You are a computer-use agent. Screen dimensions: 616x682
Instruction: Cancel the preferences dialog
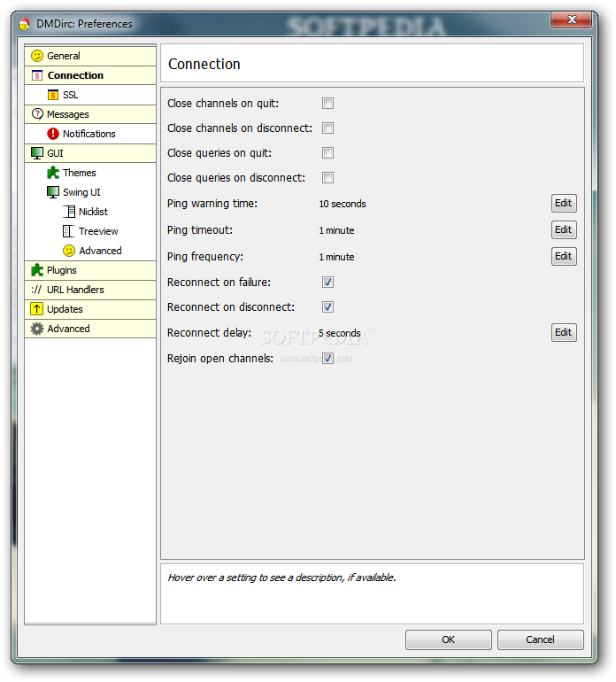click(541, 639)
